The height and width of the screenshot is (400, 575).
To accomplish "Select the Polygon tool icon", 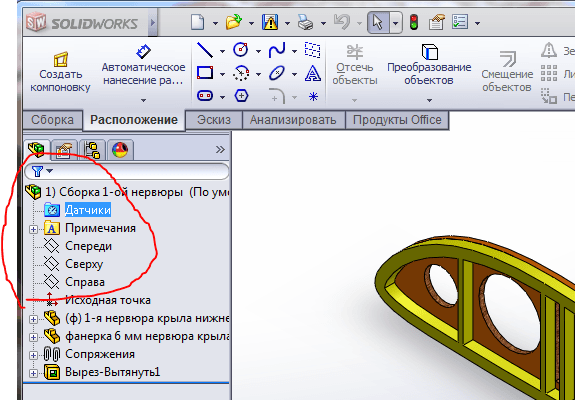I will pyautogui.click(x=241, y=96).
